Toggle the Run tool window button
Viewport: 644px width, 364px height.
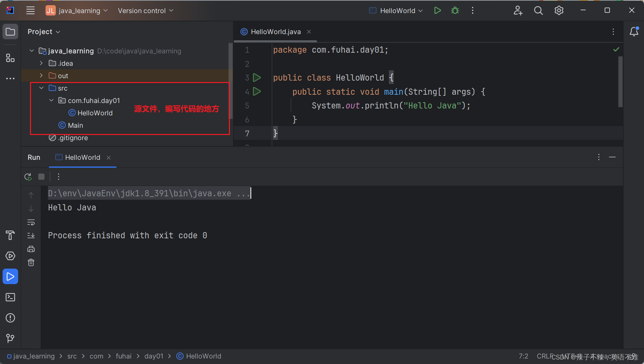[x=10, y=277]
